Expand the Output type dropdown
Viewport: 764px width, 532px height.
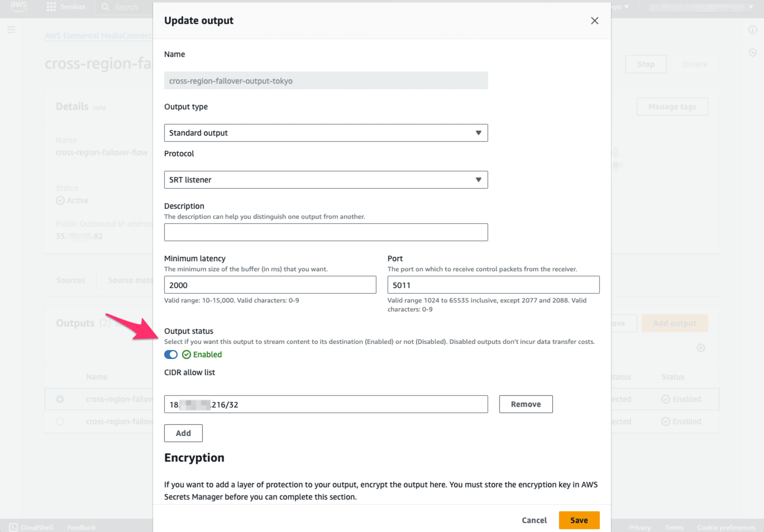pyautogui.click(x=326, y=133)
